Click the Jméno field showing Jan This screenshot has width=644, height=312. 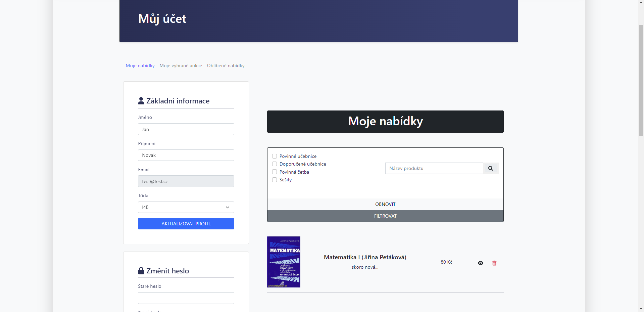click(186, 129)
